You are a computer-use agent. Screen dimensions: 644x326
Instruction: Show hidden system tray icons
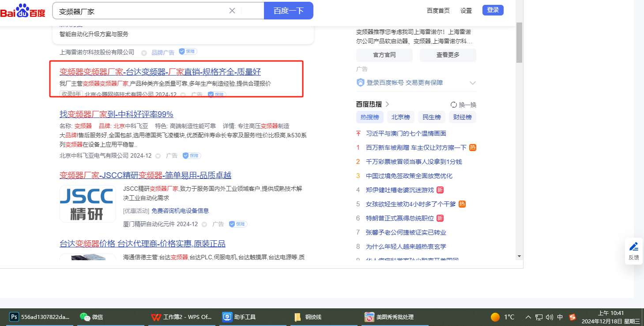tap(528, 317)
